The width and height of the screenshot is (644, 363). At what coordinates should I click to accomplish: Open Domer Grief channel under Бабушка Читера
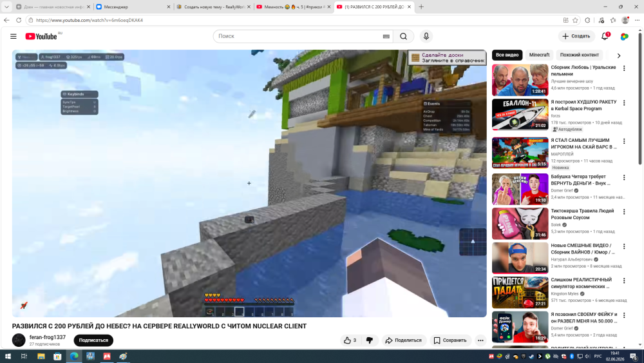coord(562,190)
